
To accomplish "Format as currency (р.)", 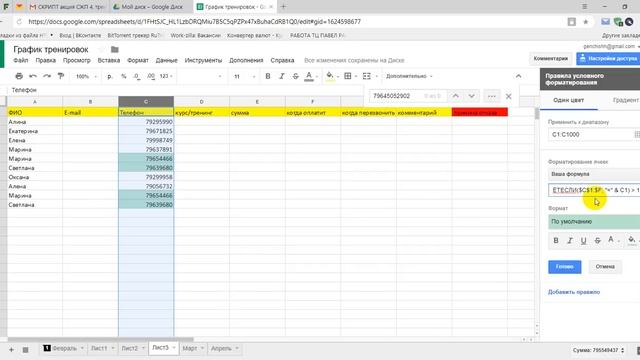I will point(109,76).
